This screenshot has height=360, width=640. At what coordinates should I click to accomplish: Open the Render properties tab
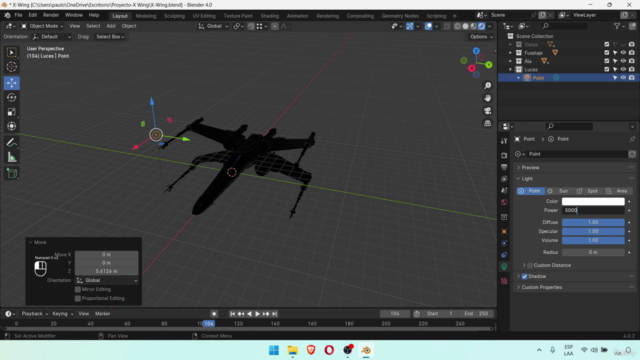click(x=504, y=155)
